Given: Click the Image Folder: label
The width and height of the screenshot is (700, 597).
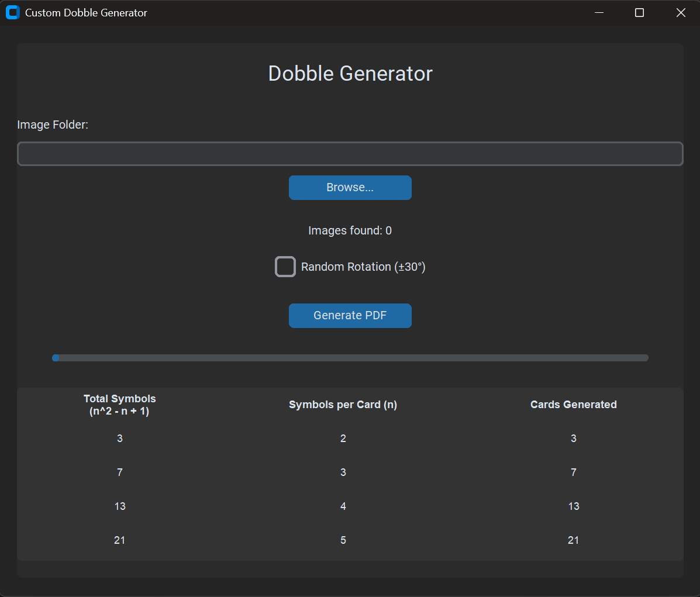Looking at the screenshot, I should (x=53, y=125).
